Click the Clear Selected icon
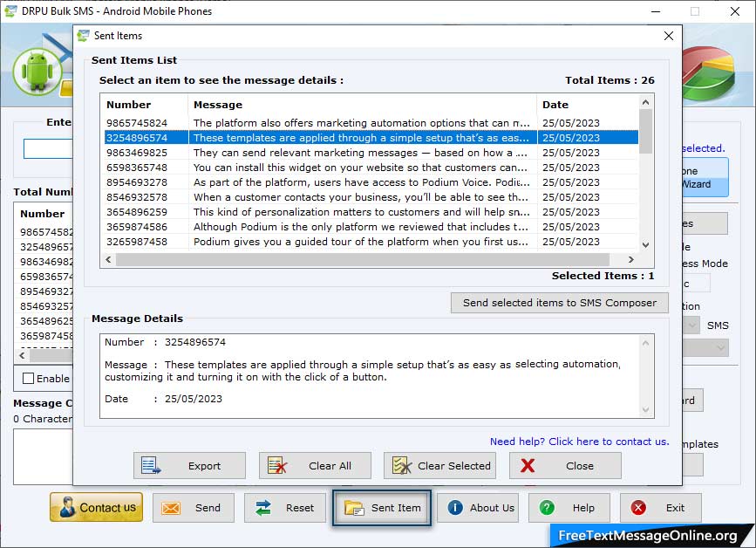 click(x=402, y=465)
